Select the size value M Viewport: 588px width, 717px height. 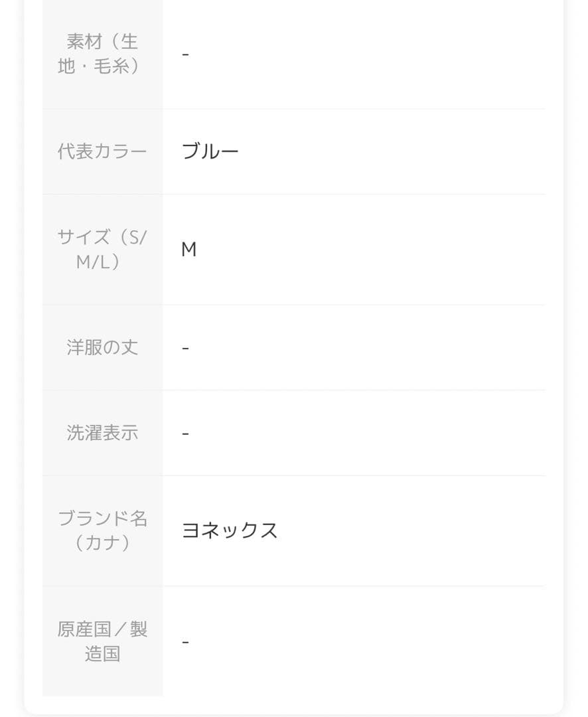(189, 250)
